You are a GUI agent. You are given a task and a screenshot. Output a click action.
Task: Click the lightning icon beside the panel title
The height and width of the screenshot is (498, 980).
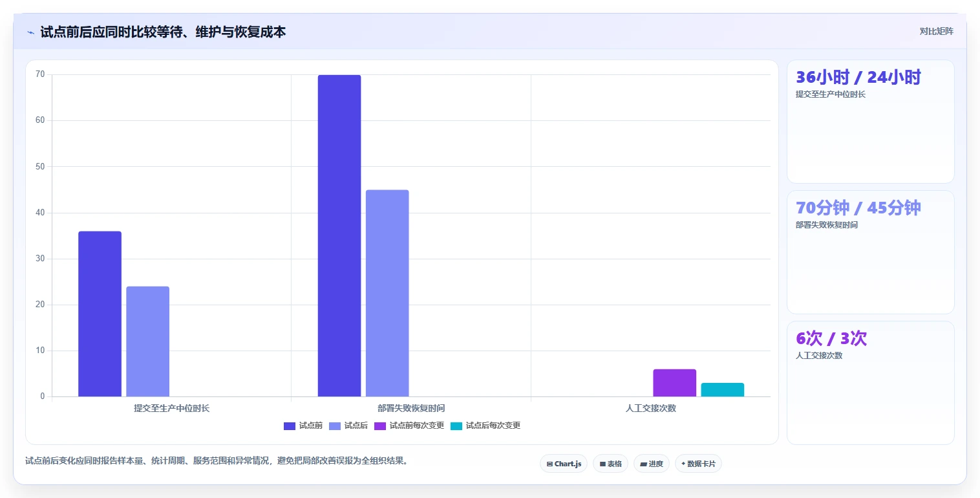pos(31,32)
